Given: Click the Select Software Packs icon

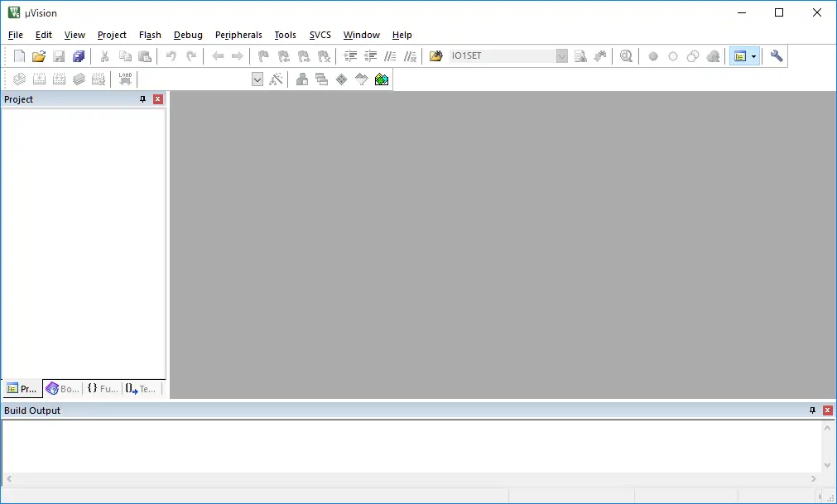Looking at the screenshot, I should (x=362, y=79).
